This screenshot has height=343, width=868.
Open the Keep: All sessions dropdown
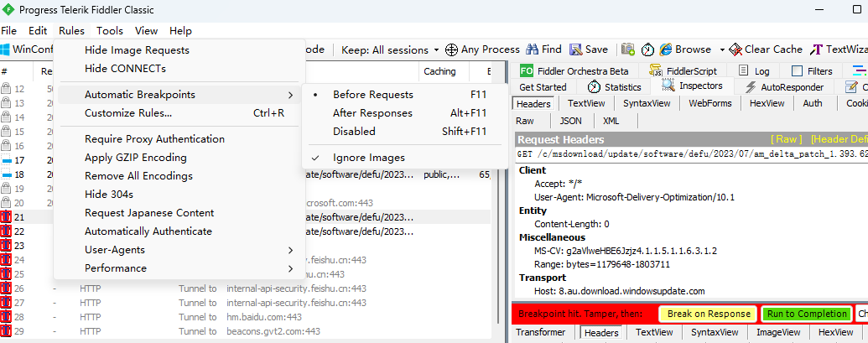pos(390,49)
